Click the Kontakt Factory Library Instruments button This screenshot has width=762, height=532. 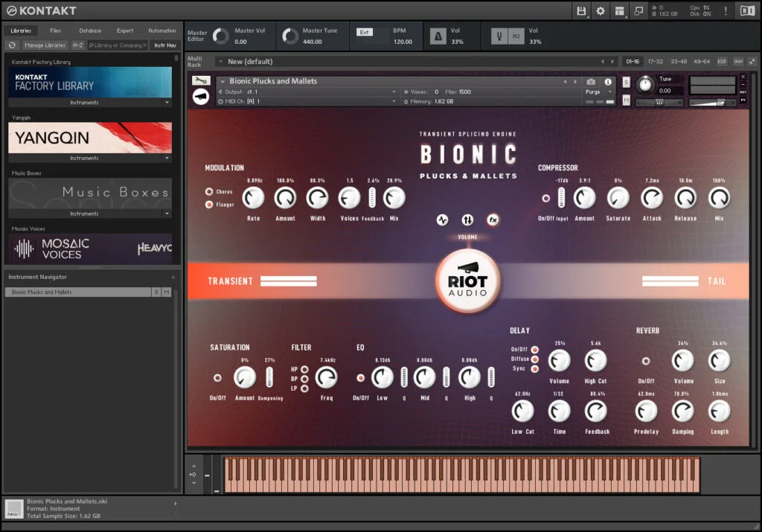coord(85,103)
